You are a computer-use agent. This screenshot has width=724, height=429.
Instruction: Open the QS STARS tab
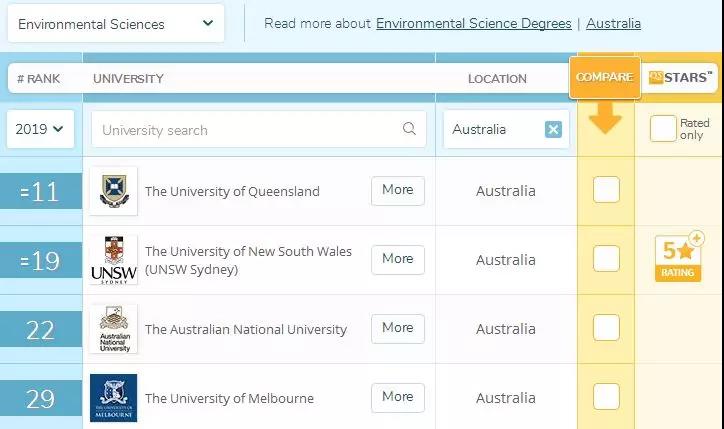[x=680, y=78]
